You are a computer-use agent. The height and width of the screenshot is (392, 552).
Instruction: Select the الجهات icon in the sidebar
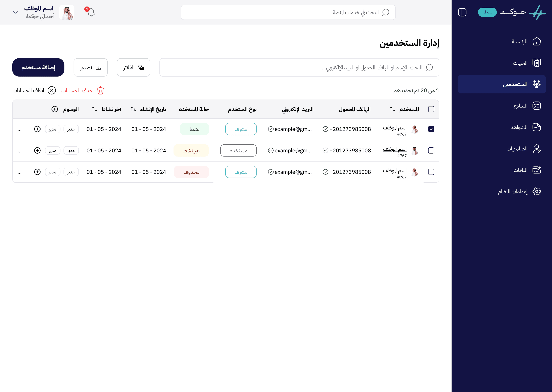pos(537,63)
